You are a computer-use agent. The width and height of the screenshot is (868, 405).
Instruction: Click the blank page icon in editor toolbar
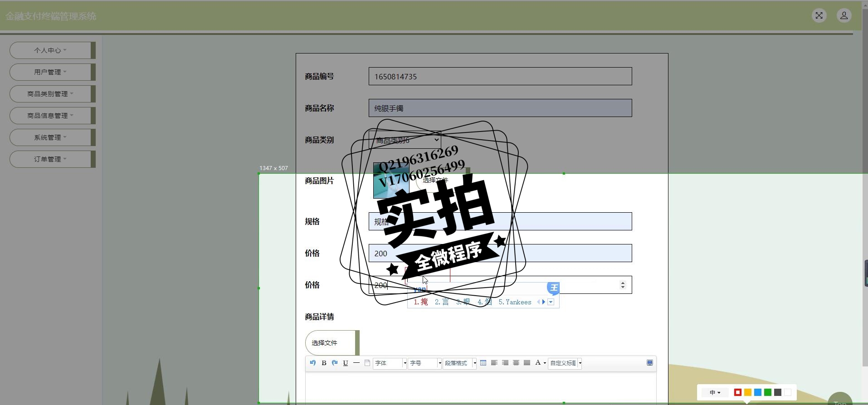click(x=367, y=363)
